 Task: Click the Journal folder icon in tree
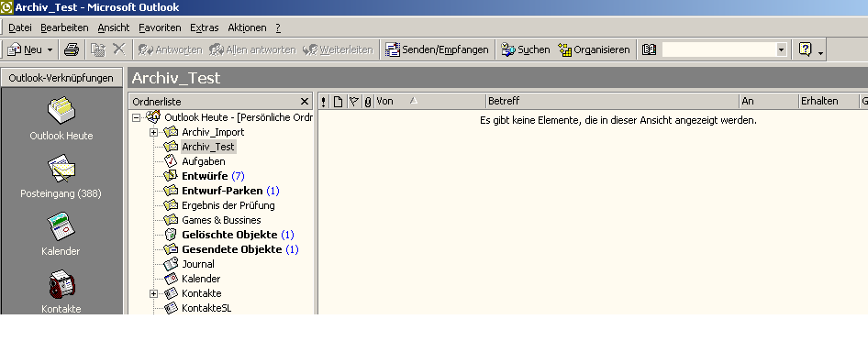pyautogui.click(x=171, y=264)
